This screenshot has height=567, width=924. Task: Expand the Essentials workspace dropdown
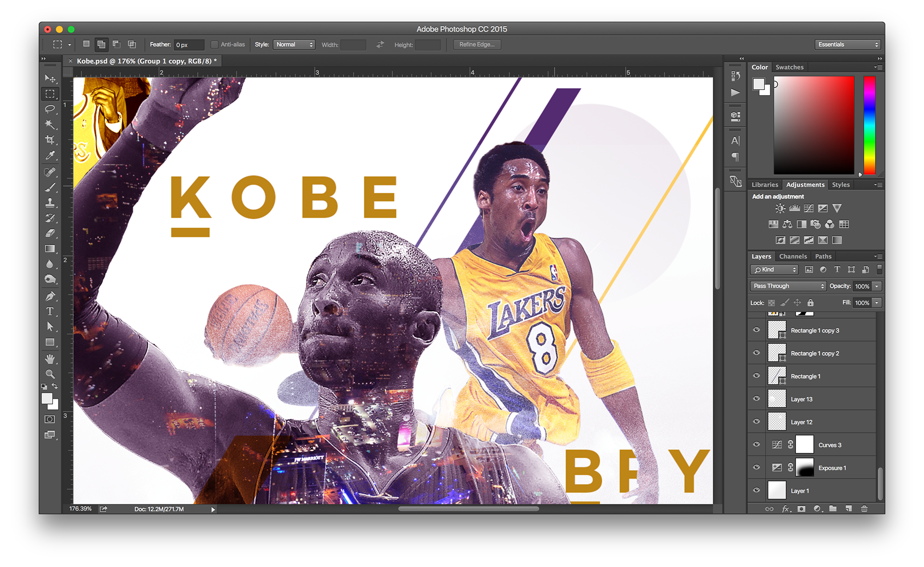(848, 45)
